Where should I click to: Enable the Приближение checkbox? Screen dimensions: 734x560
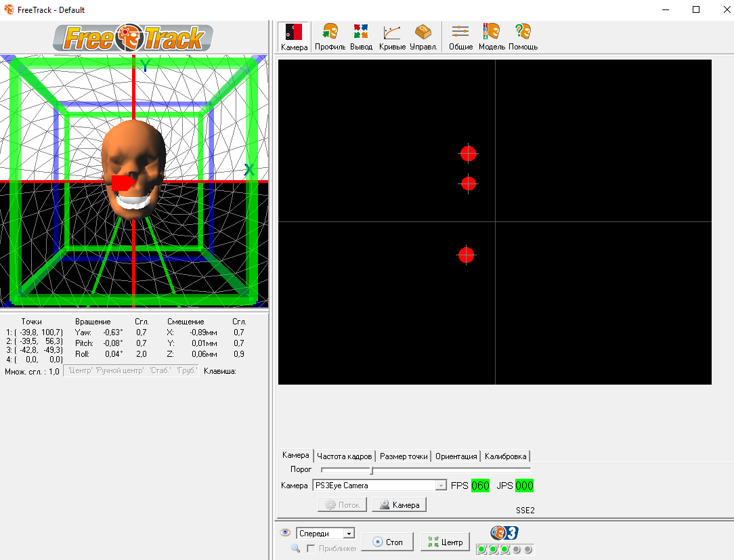click(x=311, y=548)
